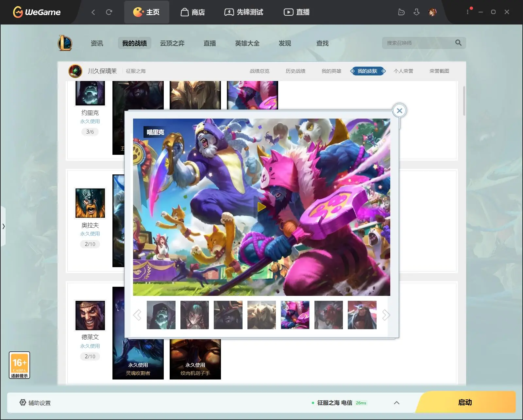Viewport: 523px width, 420px height.
Task: Select the third hat-wearing skin thumbnail
Action: point(228,315)
